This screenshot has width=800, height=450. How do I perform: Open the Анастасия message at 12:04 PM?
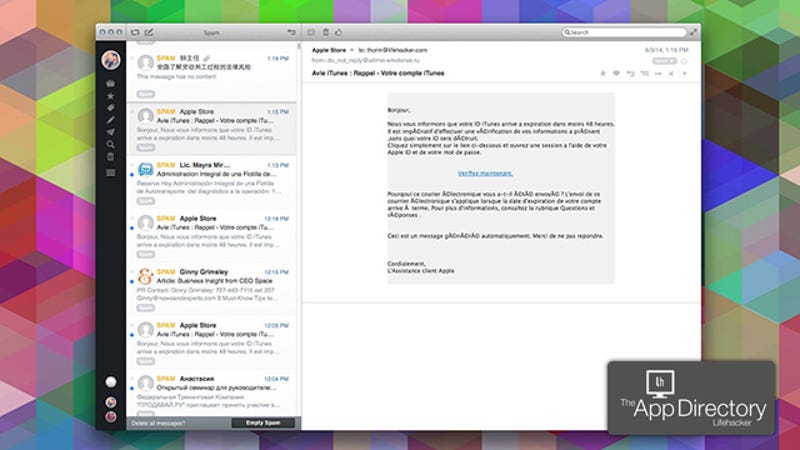pos(212,394)
